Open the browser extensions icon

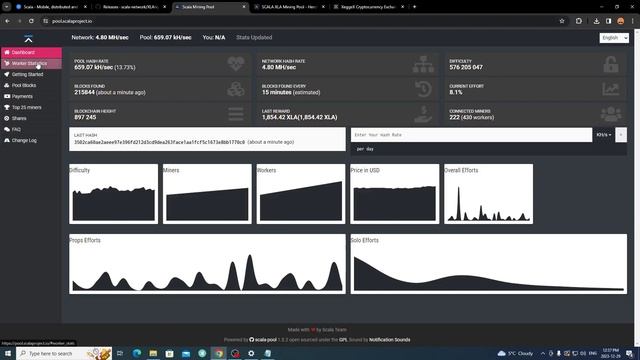click(x=579, y=21)
